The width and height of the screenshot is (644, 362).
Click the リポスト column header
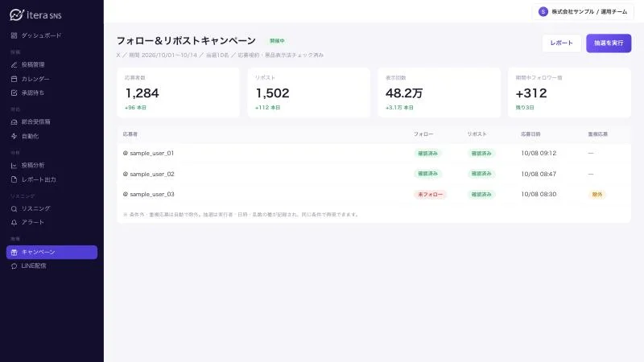477,134
